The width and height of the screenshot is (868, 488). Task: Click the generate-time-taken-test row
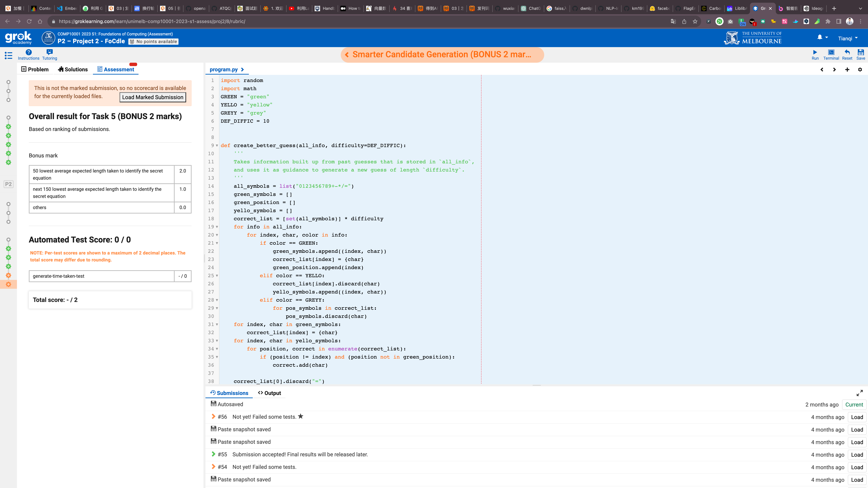coord(110,276)
